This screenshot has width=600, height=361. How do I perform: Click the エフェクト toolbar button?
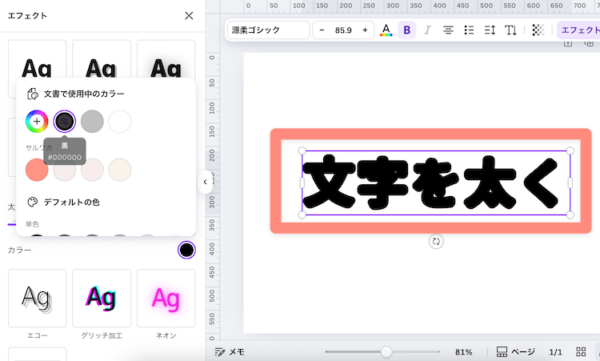pos(579,30)
